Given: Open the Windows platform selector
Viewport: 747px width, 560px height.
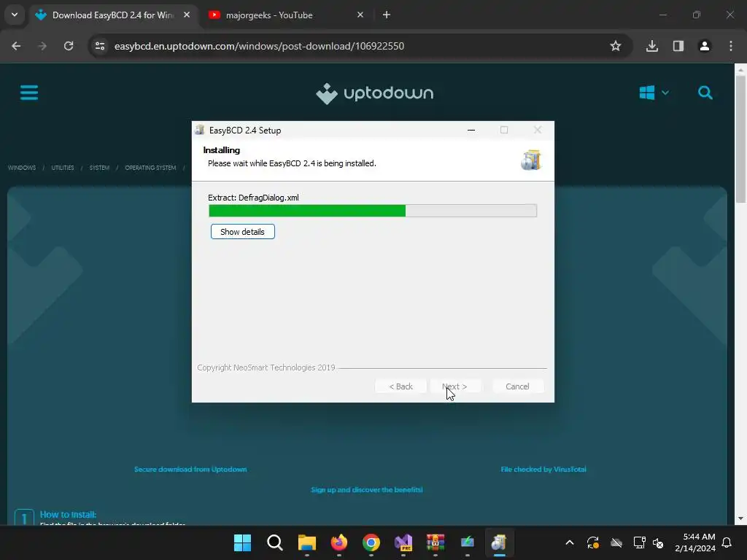Looking at the screenshot, I should click(x=654, y=93).
